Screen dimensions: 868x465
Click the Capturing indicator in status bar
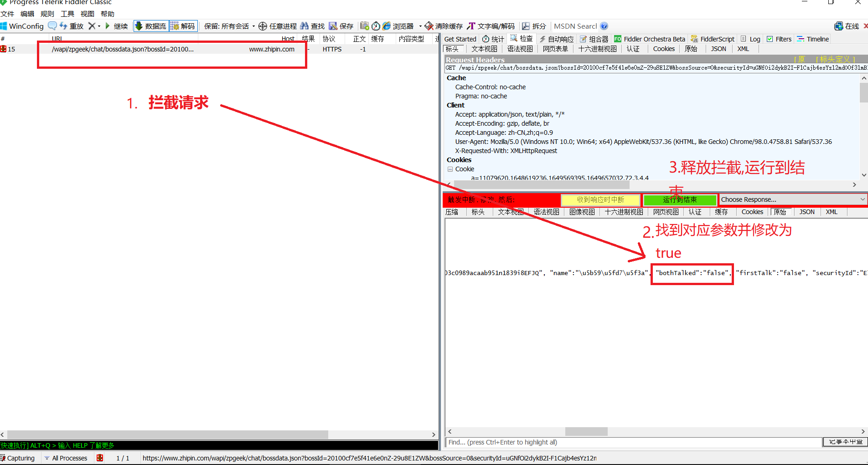[x=18, y=458]
